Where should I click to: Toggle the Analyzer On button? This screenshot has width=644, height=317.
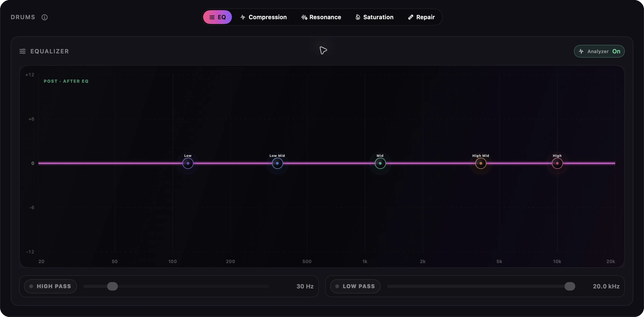tap(599, 51)
